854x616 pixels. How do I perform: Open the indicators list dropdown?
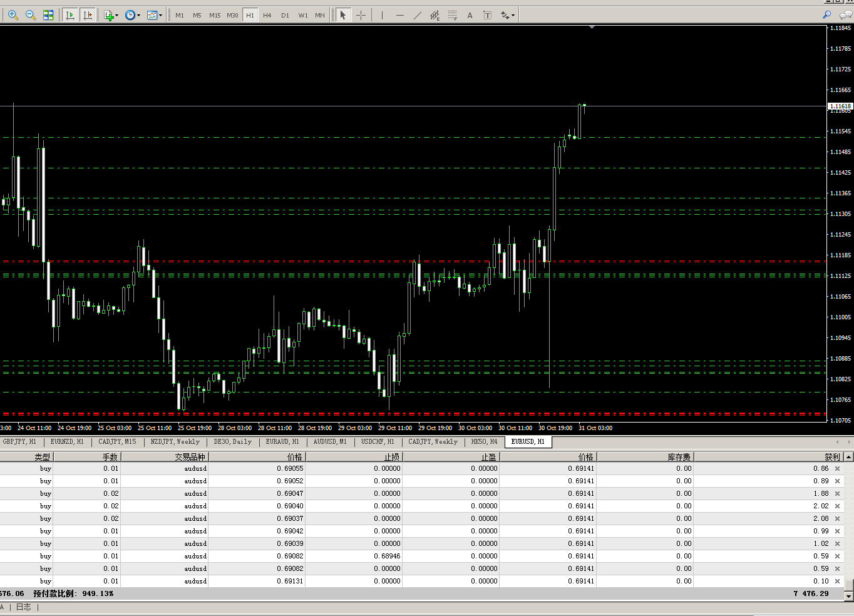tap(111, 15)
